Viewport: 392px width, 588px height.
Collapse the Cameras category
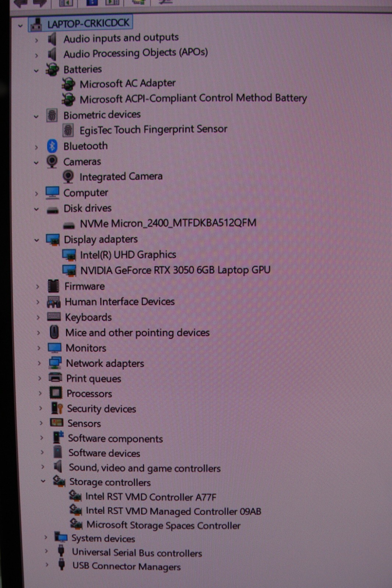[36, 163]
